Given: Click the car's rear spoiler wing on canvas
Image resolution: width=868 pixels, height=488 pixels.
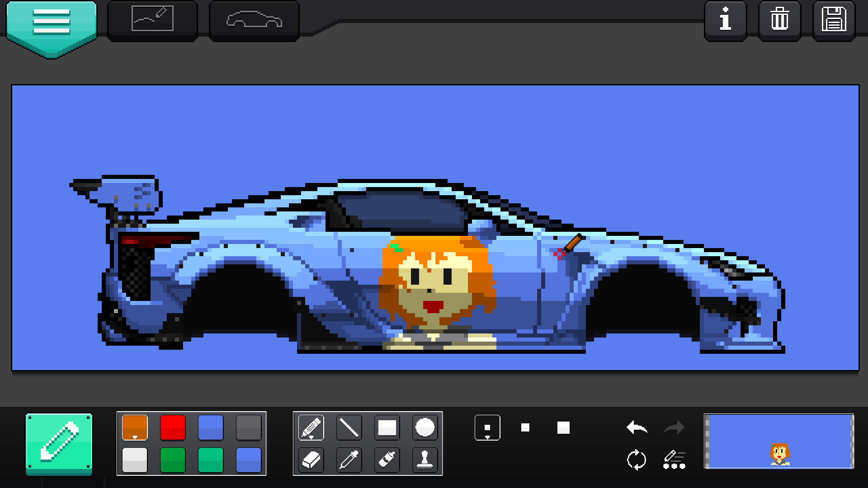Looking at the screenshot, I should coord(117,194).
